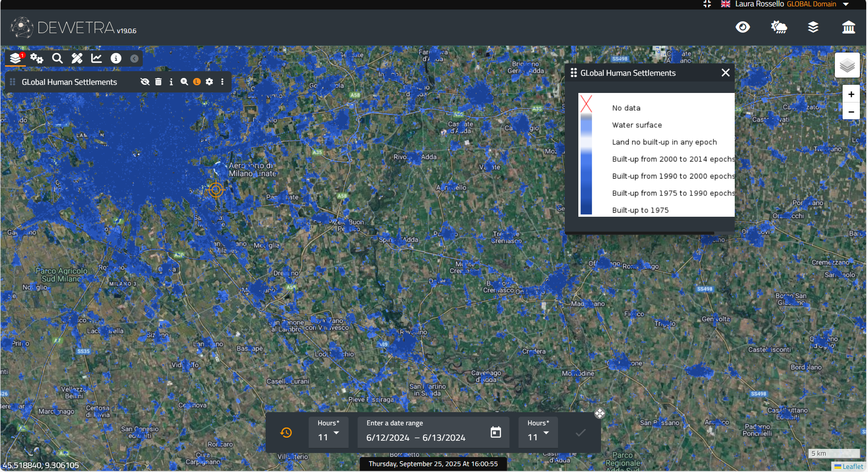The image size is (868, 472).
Task: Open the three-dot layer options menu
Action: click(222, 82)
